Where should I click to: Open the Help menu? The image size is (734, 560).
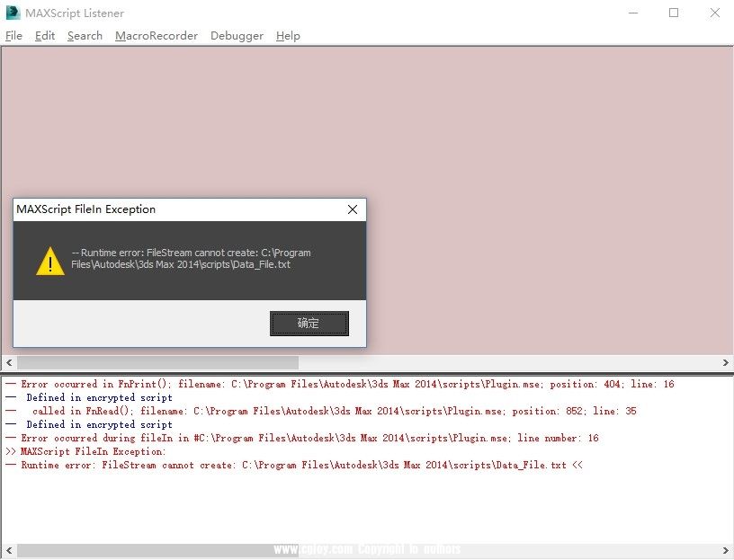[288, 36]
